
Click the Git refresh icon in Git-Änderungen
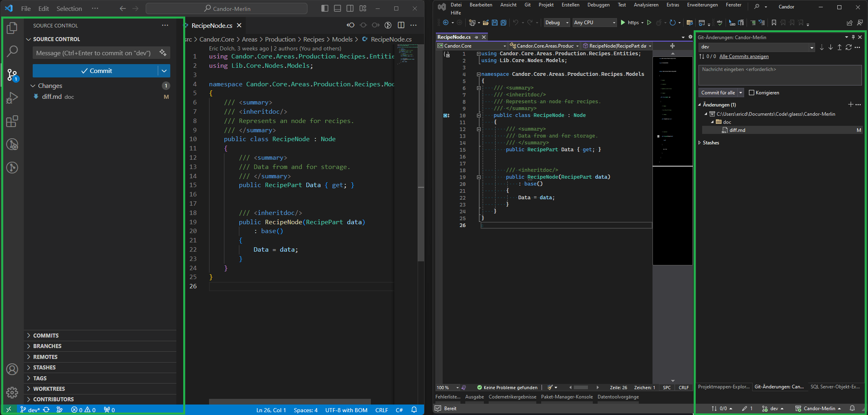(849, 47)
